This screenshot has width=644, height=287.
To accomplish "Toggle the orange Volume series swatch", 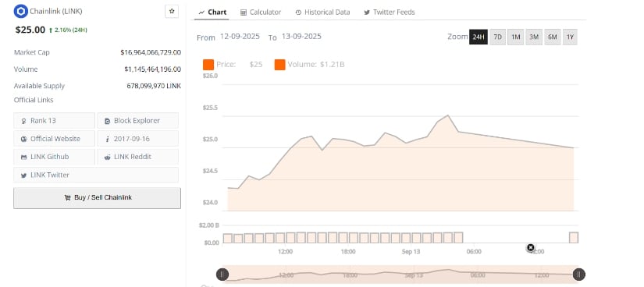I will point(279,65).
